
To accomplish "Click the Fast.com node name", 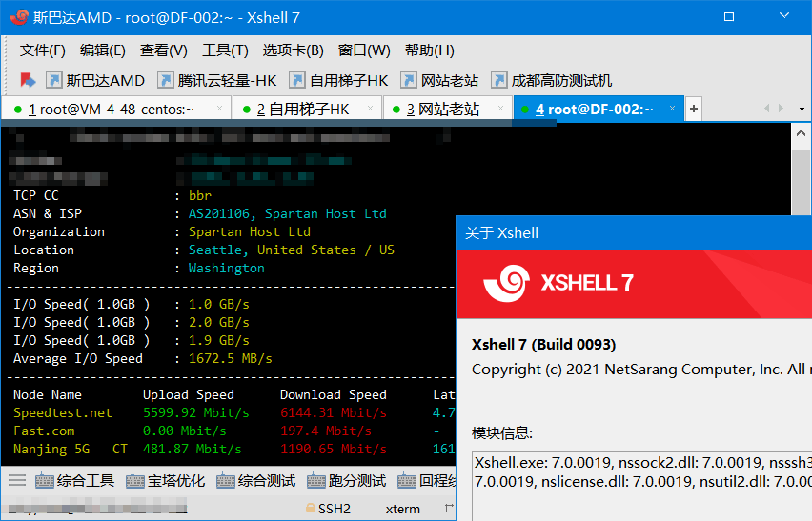I will pyautogui.click(x=44, y=431).
